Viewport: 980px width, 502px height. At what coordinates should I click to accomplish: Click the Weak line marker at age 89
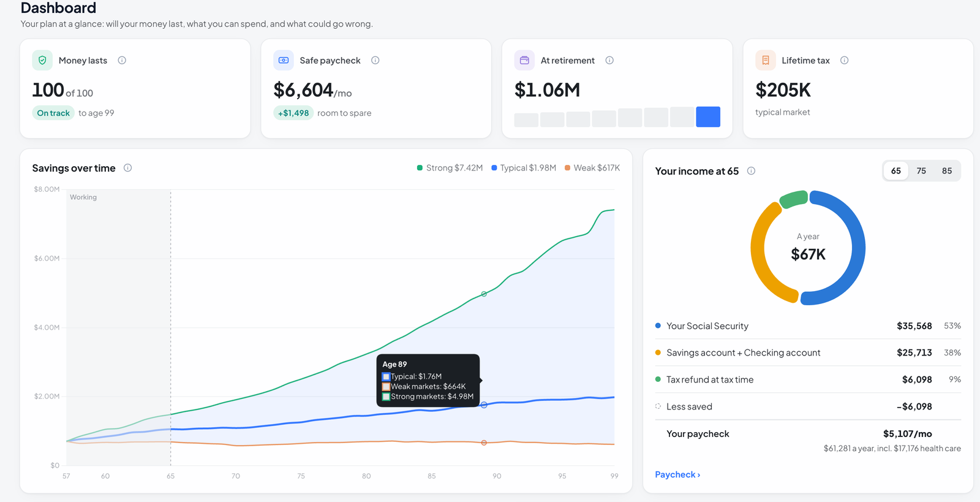point(484,443)
